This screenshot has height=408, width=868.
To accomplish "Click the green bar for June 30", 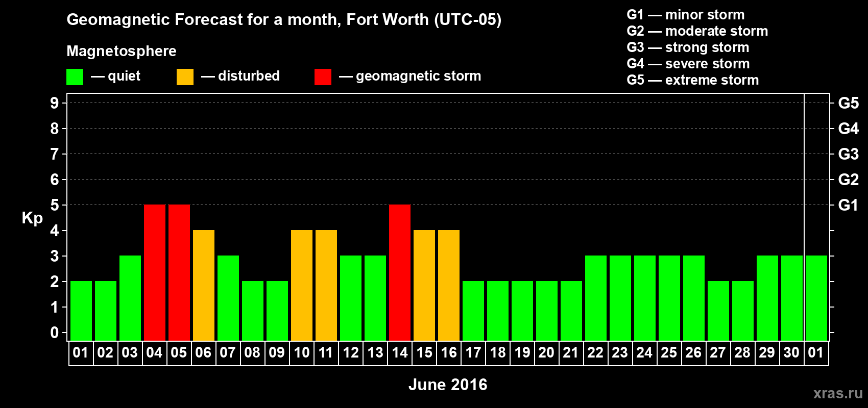I will pyautogui.click(x=792, y=298).
